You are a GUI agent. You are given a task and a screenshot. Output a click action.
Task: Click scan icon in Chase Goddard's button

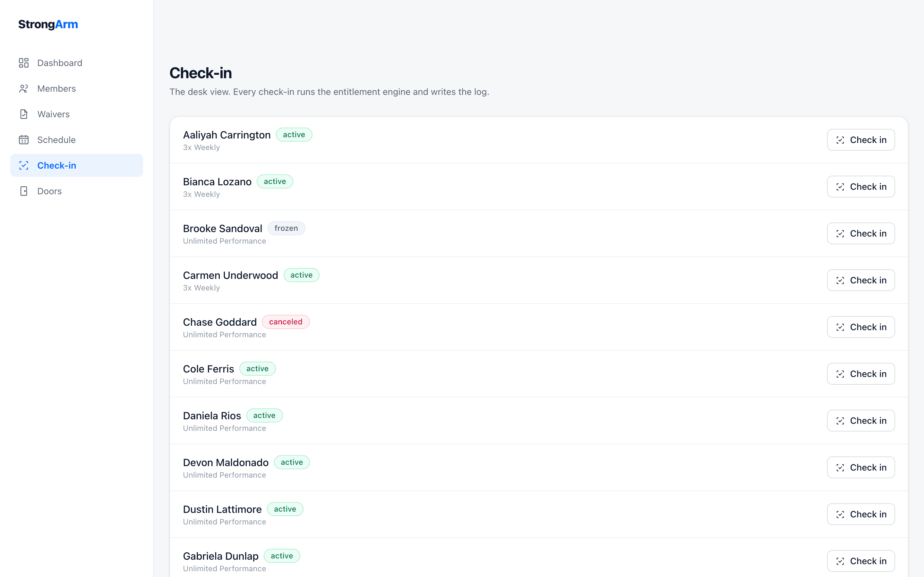coord(840,327)
